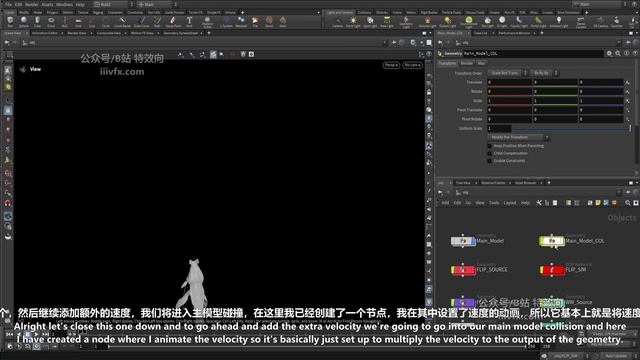Toggle Child Compensation checkbox
This screenshot has height=360, width=640.
(x=489, y=153)
